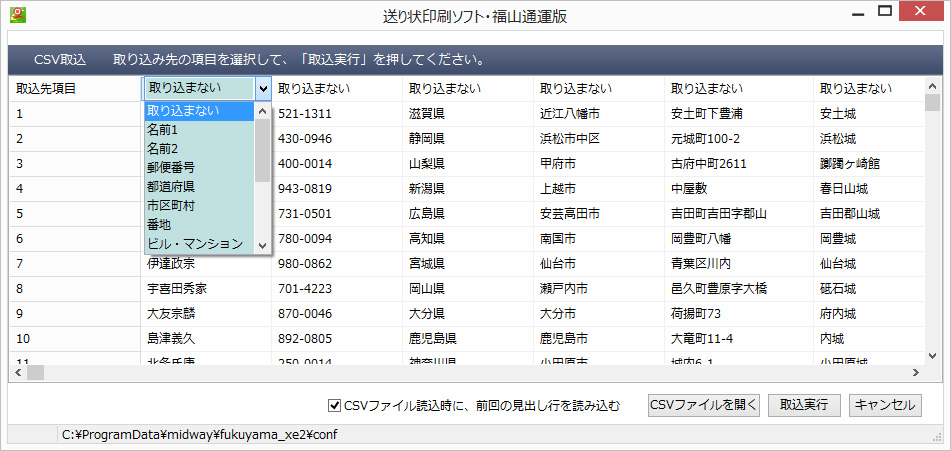Open 取り込まない header above 近江八幡市 column
The height and width of the screenshot is (451, 951).
pos(599,89)
